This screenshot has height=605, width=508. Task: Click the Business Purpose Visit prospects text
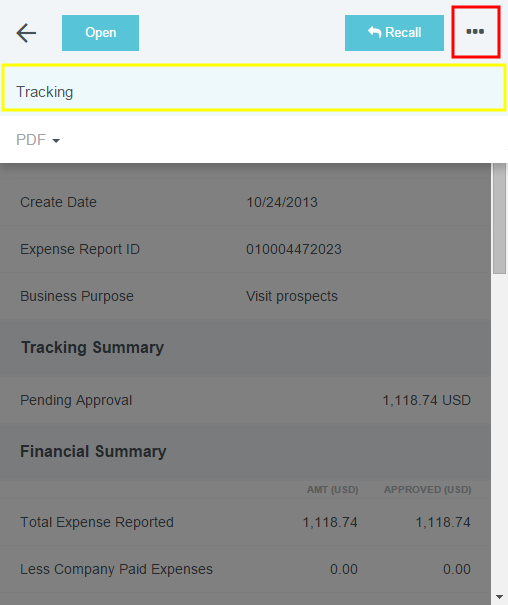click(292, 296)
